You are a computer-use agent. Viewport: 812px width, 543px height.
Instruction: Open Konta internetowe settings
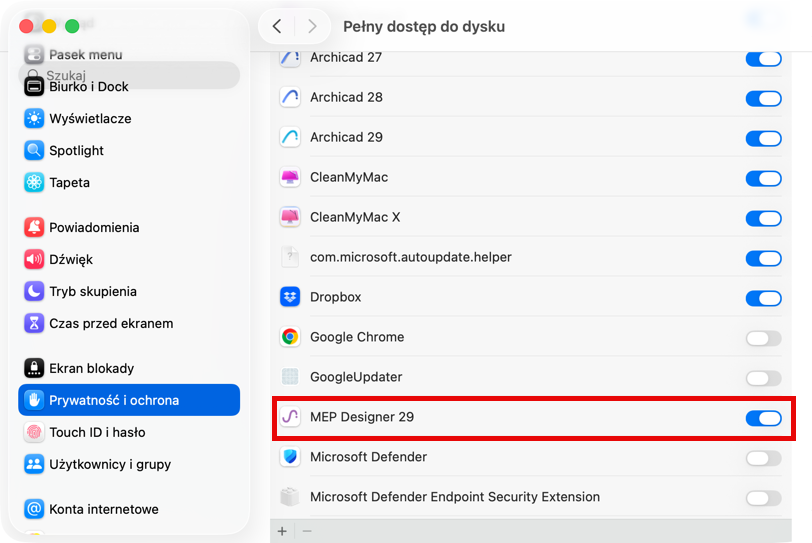[129, 509]
